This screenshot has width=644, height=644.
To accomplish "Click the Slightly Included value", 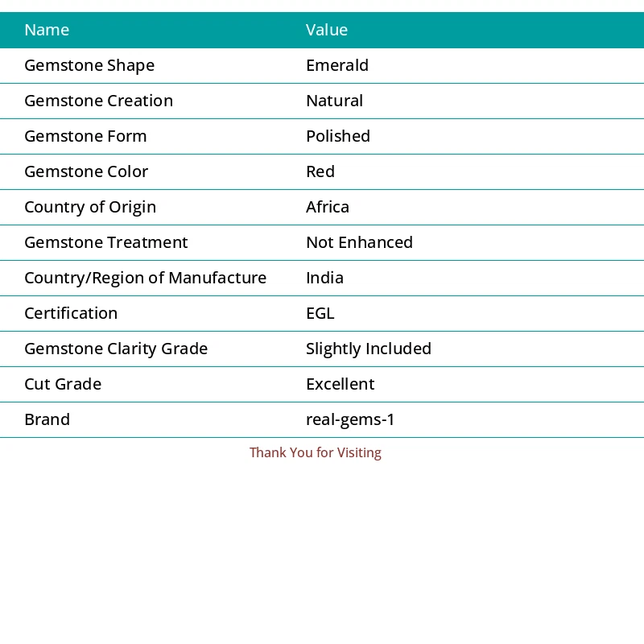I will pyautogui.click(x=369, y=349).
